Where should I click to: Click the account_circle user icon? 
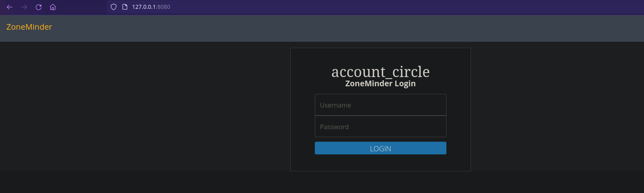pos(380,72)
